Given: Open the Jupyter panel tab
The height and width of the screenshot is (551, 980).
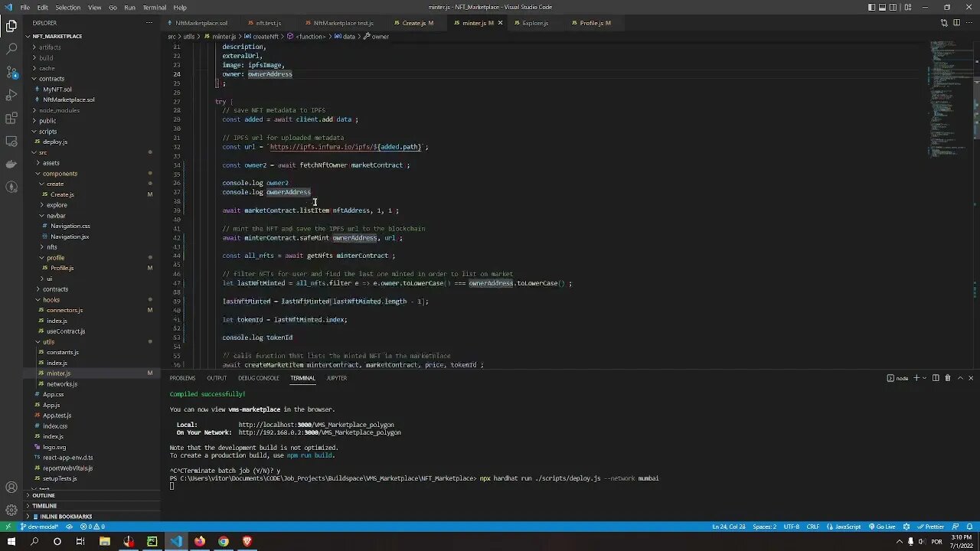Looking at the screenshot, I should click(337, 378).
